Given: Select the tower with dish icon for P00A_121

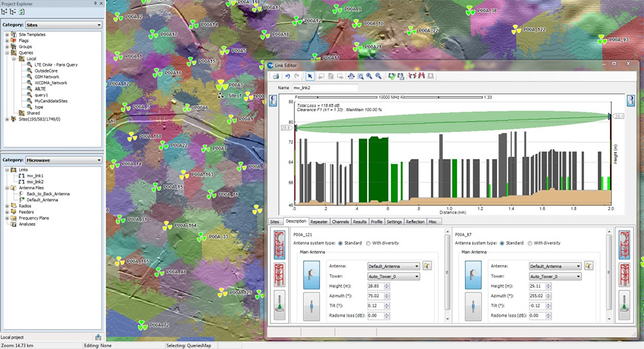Looking at the screenshot, I should [x=279, y=245].
